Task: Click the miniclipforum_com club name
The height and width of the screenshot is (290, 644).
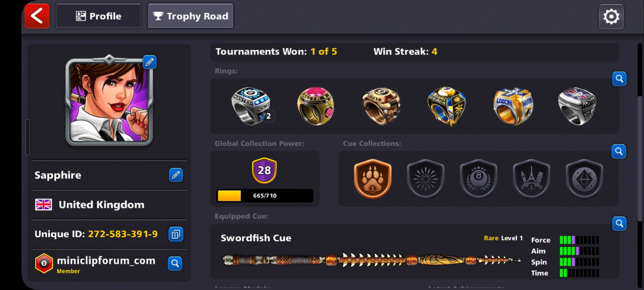Action: (106, 261)
